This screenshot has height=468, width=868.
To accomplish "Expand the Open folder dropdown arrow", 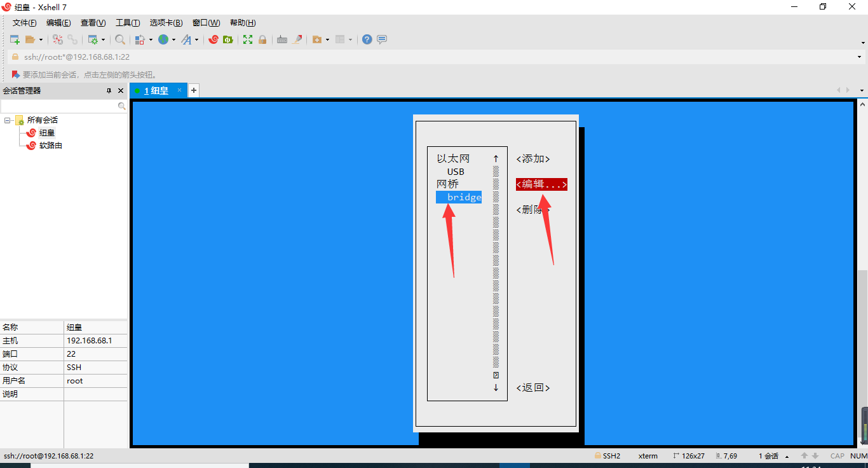I will (41, 39).
